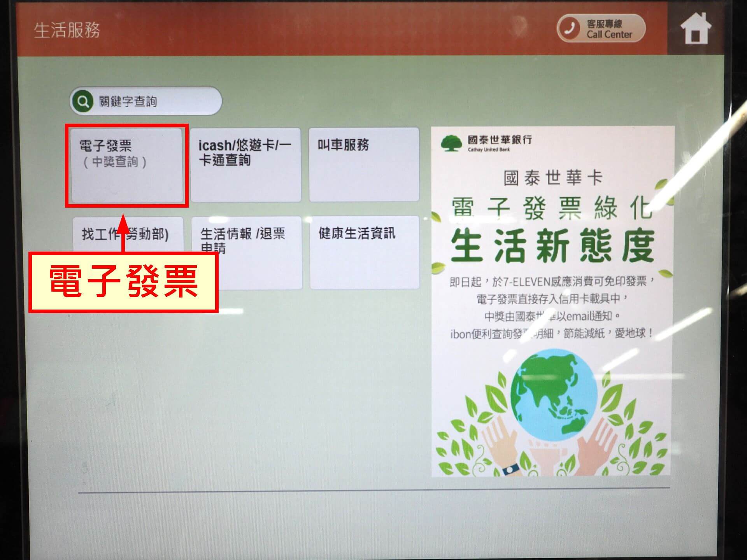Open the 叫車服務 taxi service tile
Image resolution: width=747 pixels, height=560 pixels.
point(364,165)
